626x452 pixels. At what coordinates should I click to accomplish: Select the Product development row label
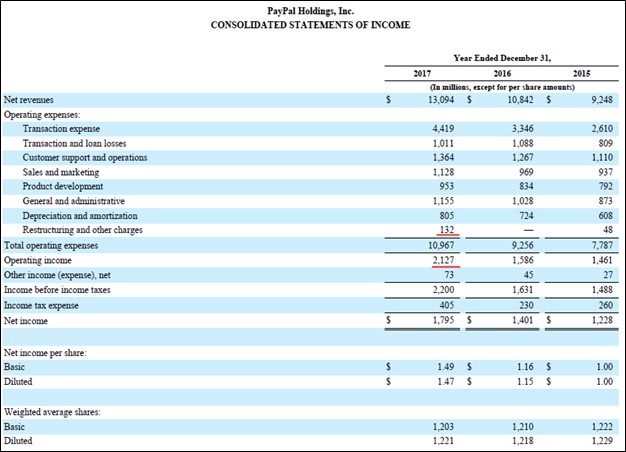pos(63,187)
